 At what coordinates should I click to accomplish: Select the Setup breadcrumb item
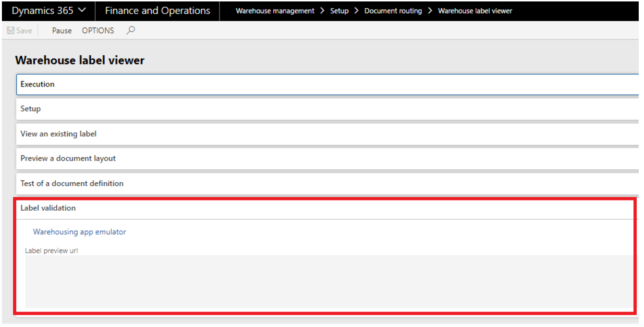click(x=340, y=11)
